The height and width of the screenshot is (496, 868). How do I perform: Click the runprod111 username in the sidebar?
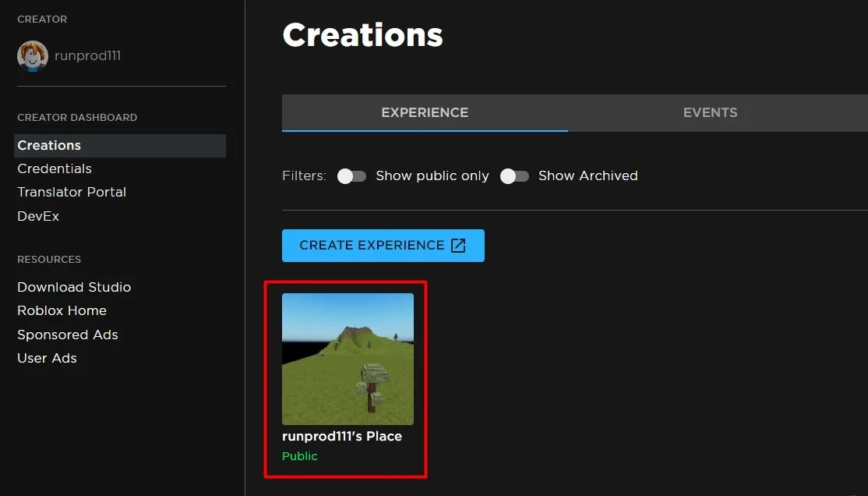point(87,56)
